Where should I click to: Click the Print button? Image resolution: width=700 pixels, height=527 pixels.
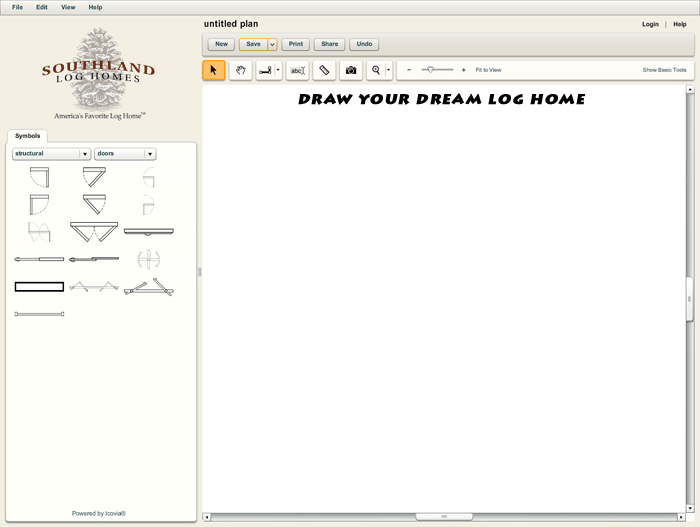coord(296,44)
